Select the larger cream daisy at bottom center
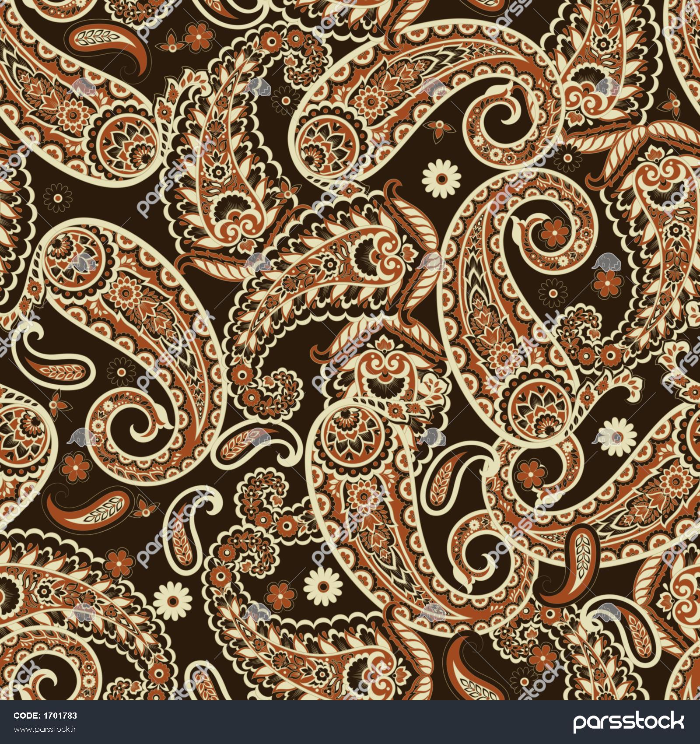The height and width of the screenshot is (744, 700). [x=322, y=585]
